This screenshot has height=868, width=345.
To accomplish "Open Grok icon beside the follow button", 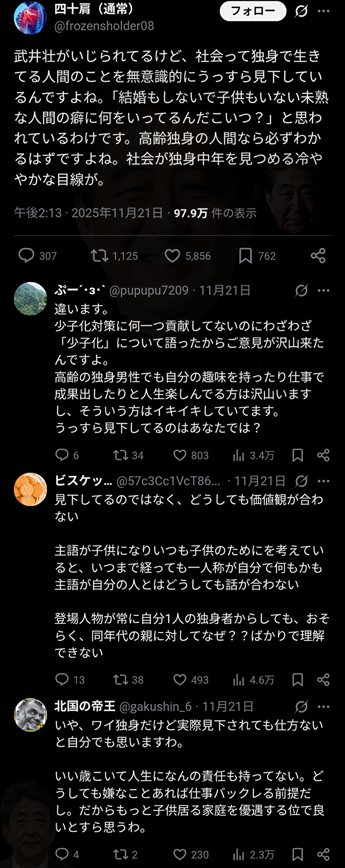I will tap(301, 11).
